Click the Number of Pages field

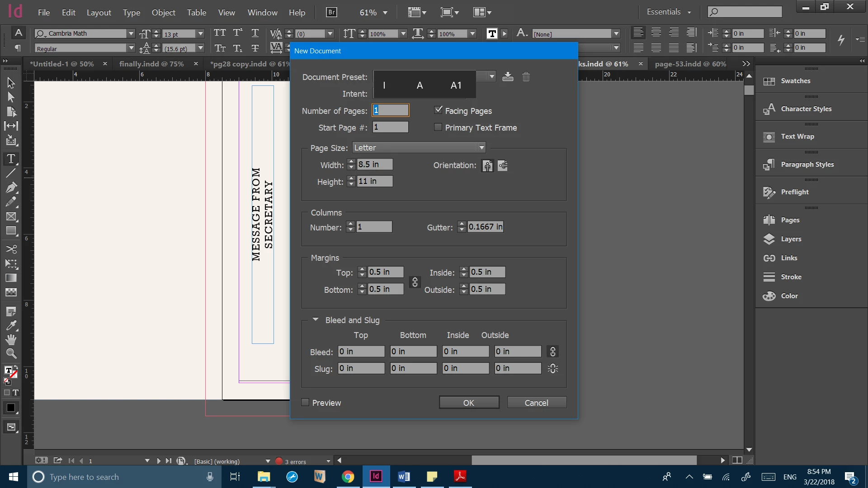(x=391, y=110)
